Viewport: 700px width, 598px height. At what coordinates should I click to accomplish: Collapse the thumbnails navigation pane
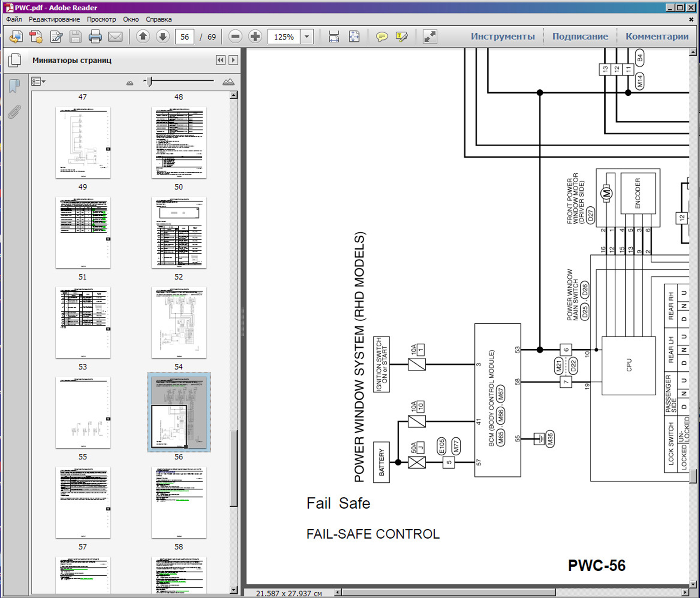click(x=220, y=60)
